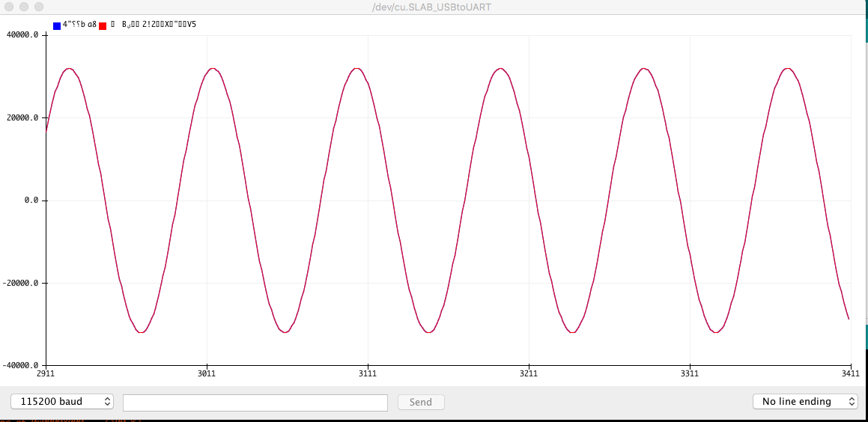This screenshot has height=422, width=868.
Task: Click the 3411 x-axis tick label
Action: pyautogui.click(x=849, y=373)
